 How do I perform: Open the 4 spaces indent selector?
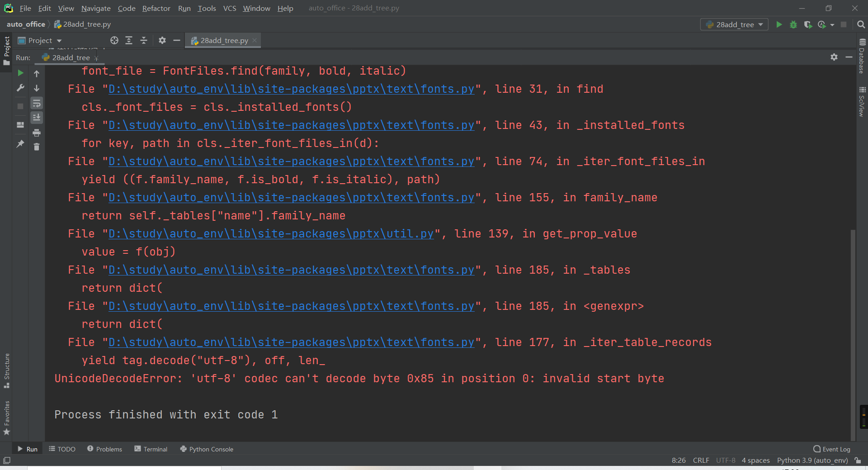[x=755, y=461]
